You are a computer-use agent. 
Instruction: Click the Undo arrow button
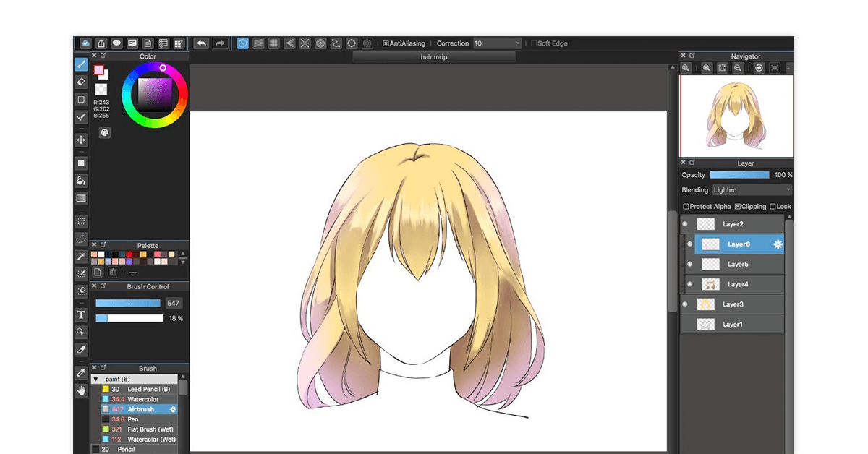point(201,43)
